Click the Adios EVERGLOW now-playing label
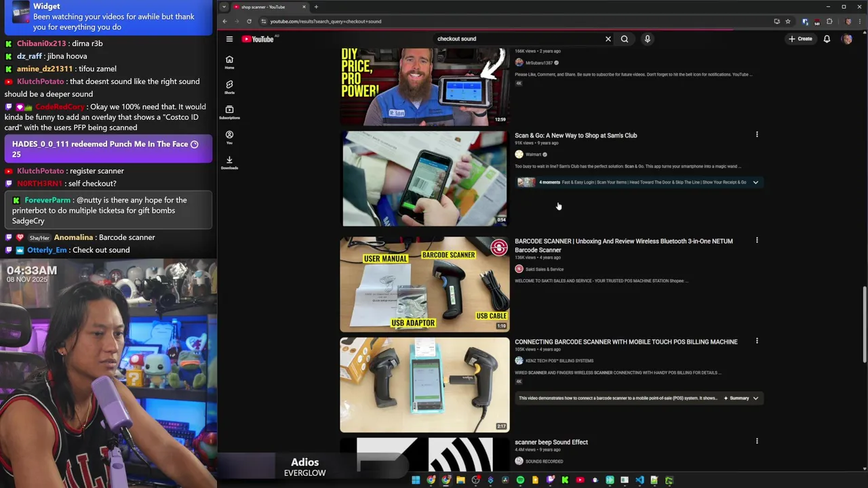The height and width of the screenshot is (488, 868). point(304,467)
